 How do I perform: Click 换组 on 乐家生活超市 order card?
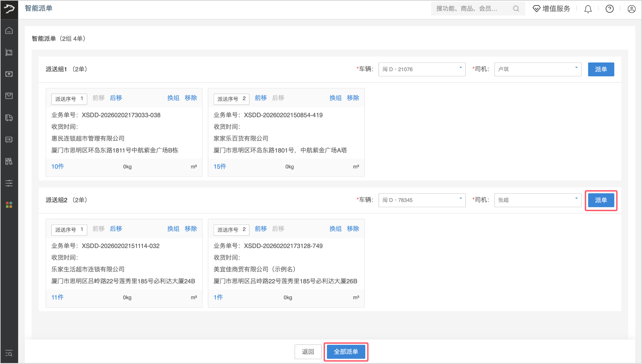[x=173, y=229]
